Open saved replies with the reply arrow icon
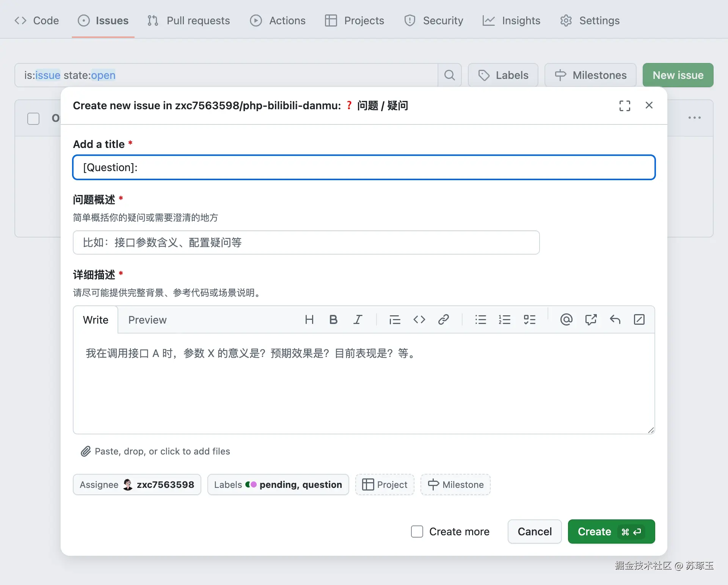 coord(615,320)
